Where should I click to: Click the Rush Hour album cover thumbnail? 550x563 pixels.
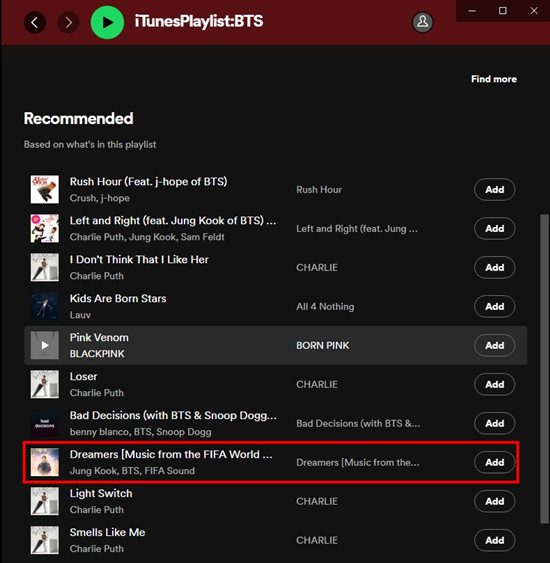[x=45, y=190]
